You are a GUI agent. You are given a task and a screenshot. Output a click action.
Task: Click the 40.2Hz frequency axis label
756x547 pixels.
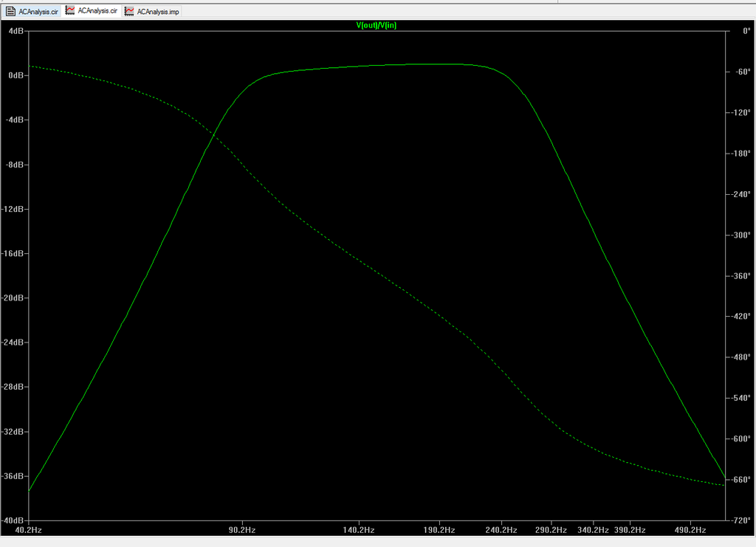[x=29, y=530]
